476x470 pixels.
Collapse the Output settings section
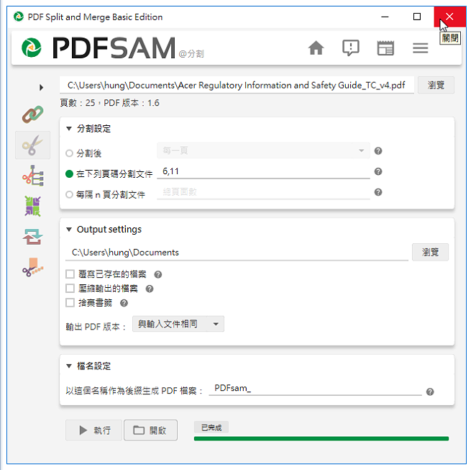point(69,230)
